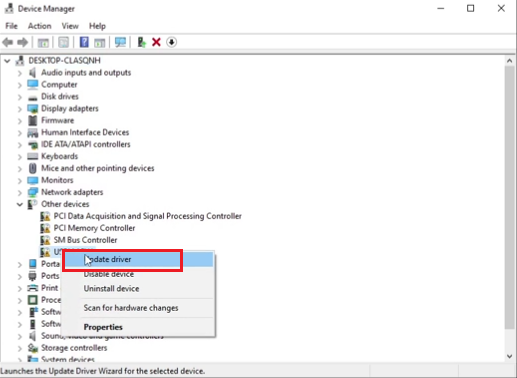Expand the Monitors chevron
This screenshot has height=378, width=517.
20,181
